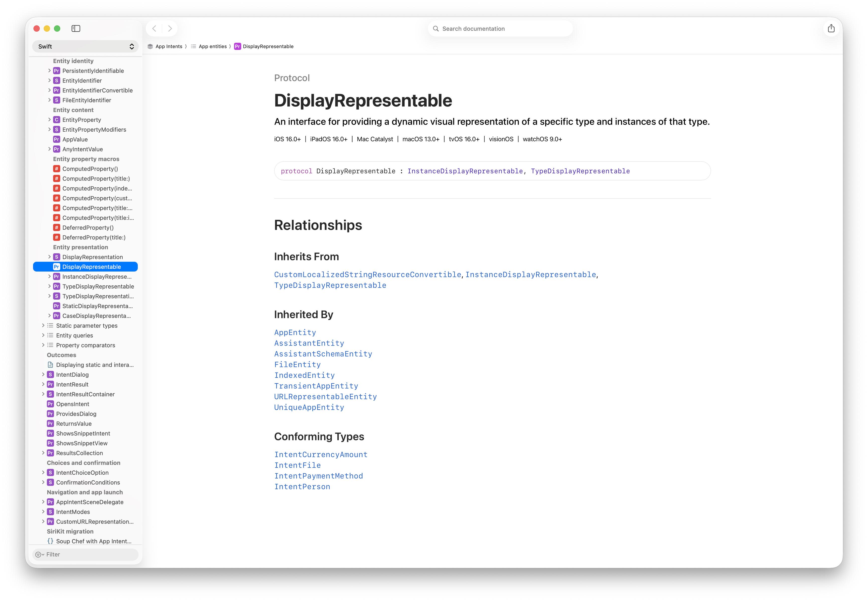
Task: Open the Swift language dropdown
Action: [86, 46]
